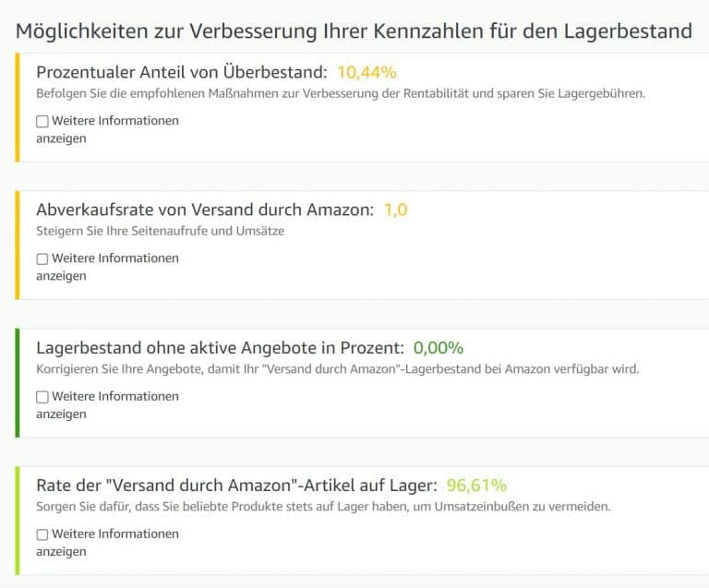Image resolution: width=709 pixels, height=588 pixels.
Task: Click the yellow status bar beside Überbestand card
Action: click(18, 107)
